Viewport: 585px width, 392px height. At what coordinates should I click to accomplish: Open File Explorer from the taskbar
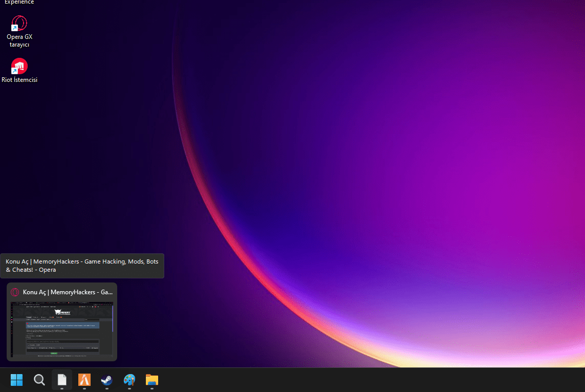[152, 380]
